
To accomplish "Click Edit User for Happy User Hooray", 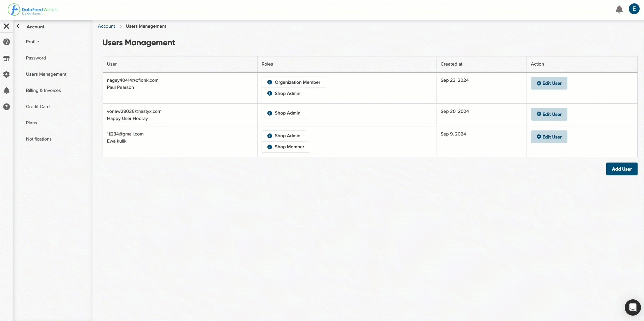I will tap(549, 114).
